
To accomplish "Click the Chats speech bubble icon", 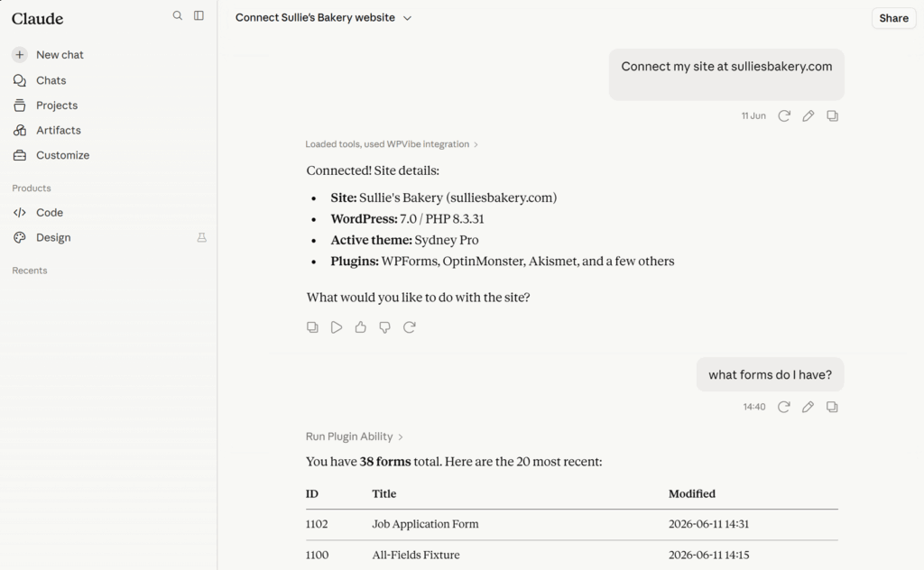I will click(20, 80).
